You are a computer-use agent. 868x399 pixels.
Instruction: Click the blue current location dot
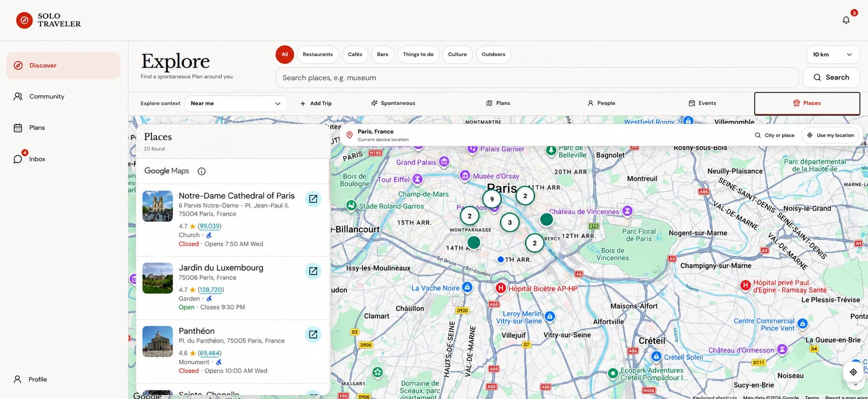pos(500,259)
